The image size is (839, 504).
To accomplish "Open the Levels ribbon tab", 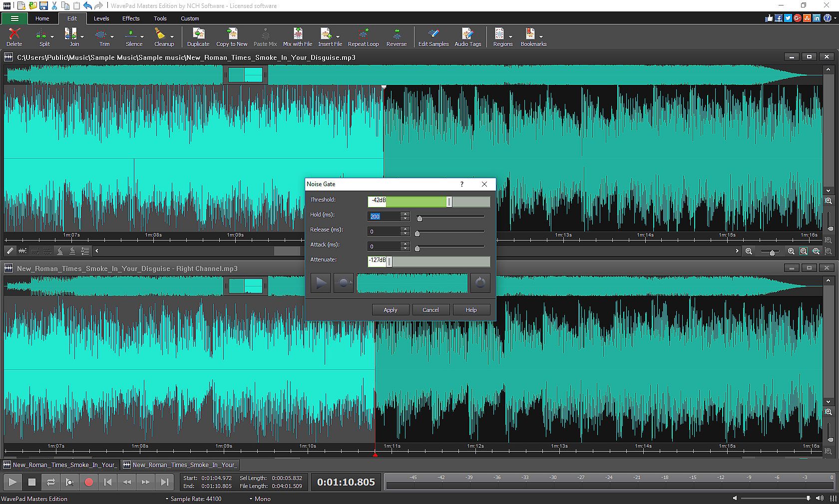I will pyautogui.click(x=101, y=18).
